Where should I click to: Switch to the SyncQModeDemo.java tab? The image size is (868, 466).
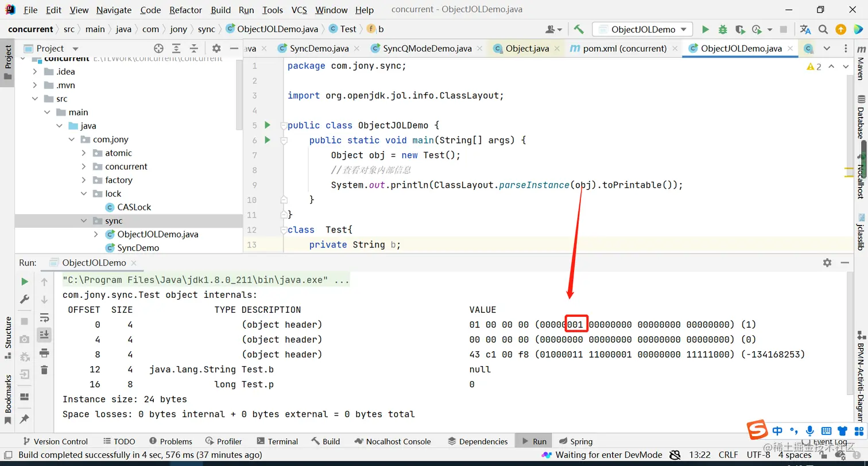point(427,49)
